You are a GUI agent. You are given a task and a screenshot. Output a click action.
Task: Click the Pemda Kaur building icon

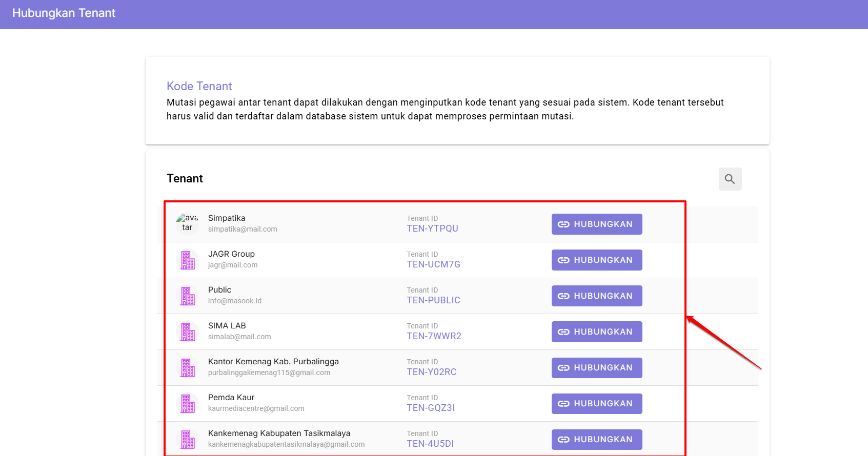188,403
